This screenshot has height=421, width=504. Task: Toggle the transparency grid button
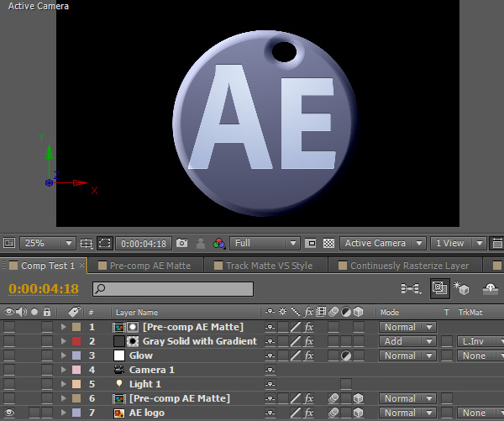coord(328,244)
